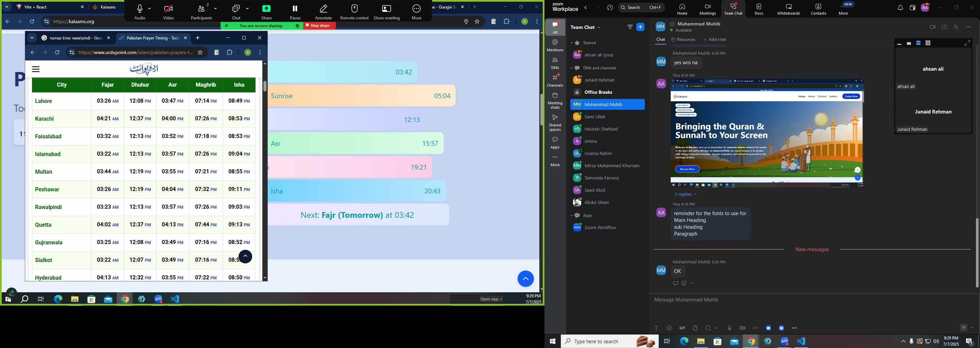Open Shared spaces in sidebar
Screen dimensions: 980x348
[555, 123]
